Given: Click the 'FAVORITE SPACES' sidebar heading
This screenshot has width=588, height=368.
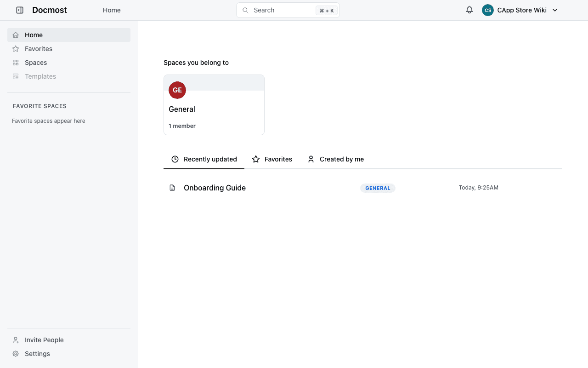Looking at the screenshot, I should click(40, 106).
